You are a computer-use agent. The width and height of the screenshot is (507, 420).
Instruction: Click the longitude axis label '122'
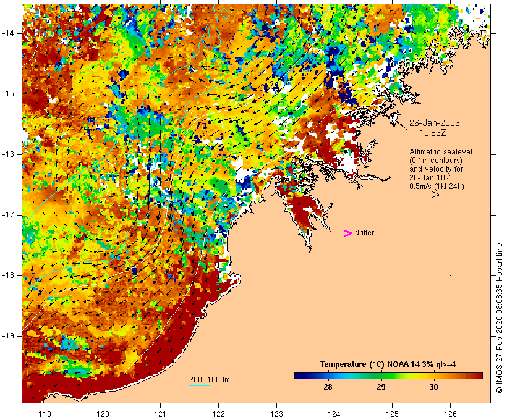219,414
